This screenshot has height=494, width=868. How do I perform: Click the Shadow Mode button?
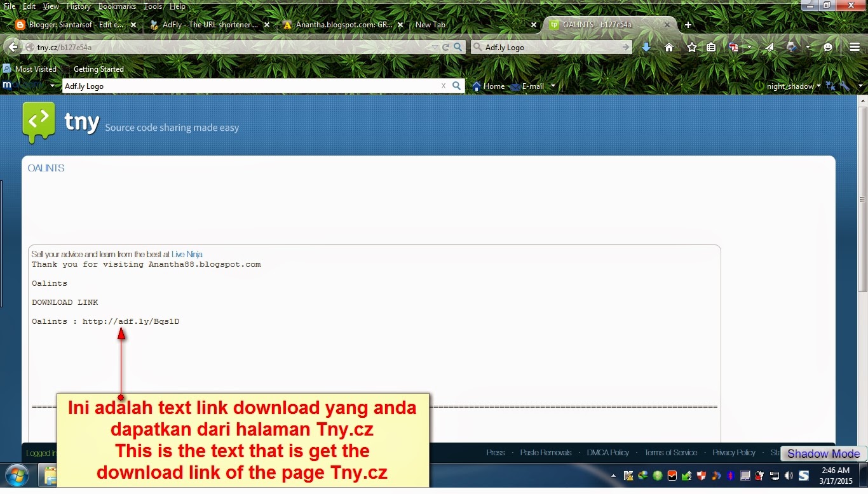824,453
